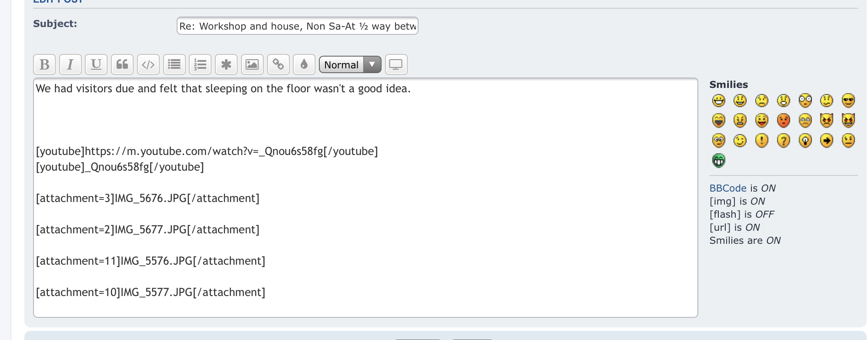The image size is (868, 340).
Task: Open the Normal font size dropdown
Action: point(350,65)
